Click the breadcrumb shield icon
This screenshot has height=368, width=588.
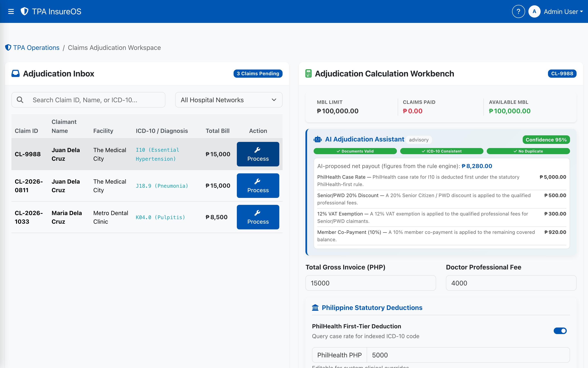[x=8, y=47]
